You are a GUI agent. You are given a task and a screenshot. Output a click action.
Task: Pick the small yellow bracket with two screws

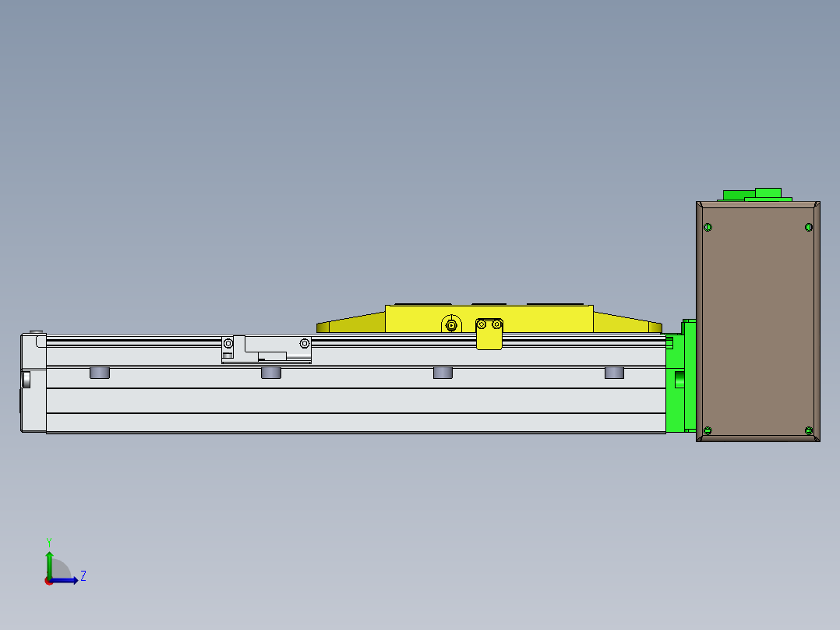click(490, 335)
